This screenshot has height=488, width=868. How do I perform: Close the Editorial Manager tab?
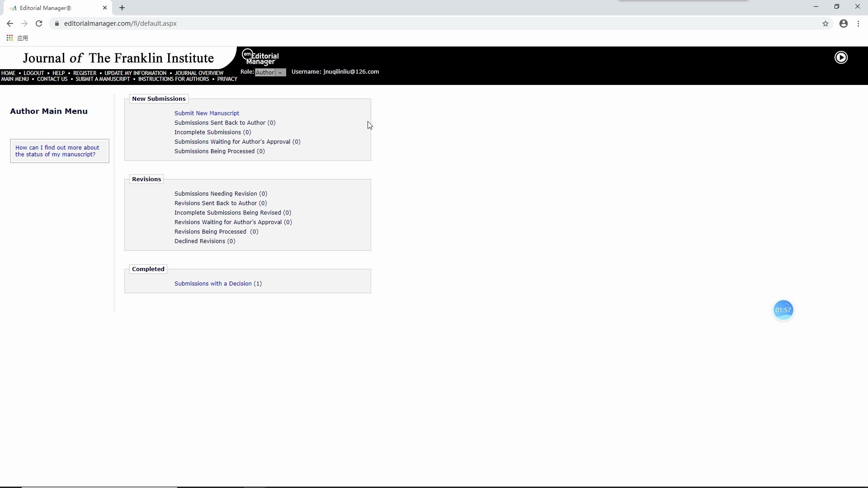click(x=105, y=8)
